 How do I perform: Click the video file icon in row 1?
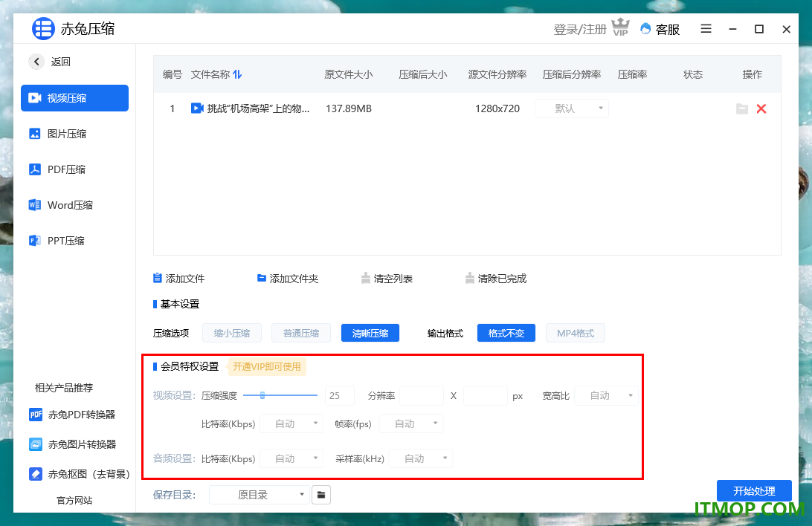[x=197, y=108]
